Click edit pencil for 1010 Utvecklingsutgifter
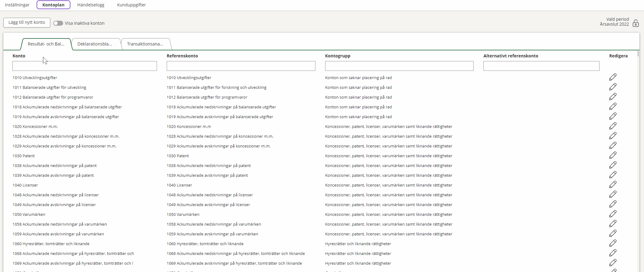This screenshot has height=272, width=644. pos(613,77)
